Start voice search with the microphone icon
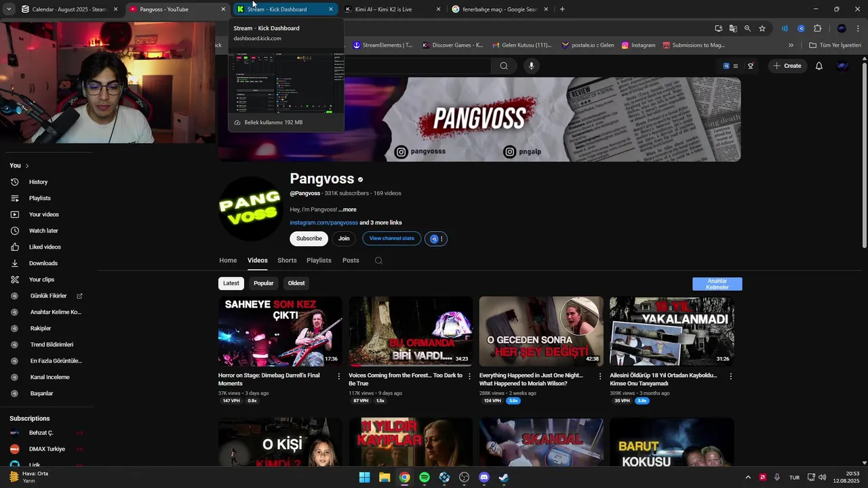Screen dimensions: 868x488 [531, 66]
